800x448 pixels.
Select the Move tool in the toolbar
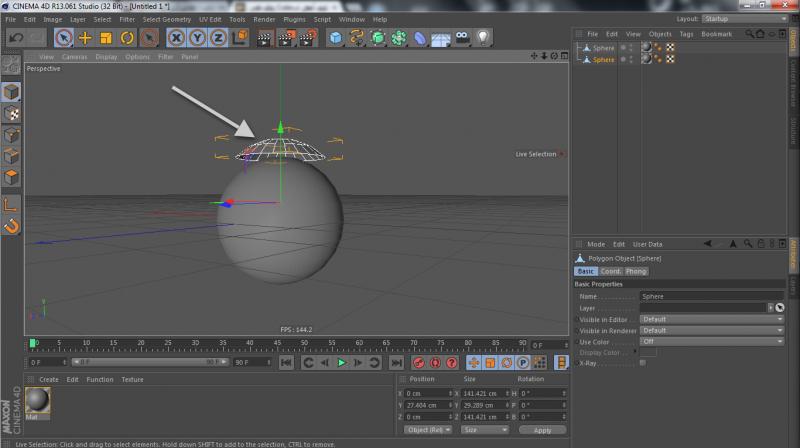click(x=85, y=38)
